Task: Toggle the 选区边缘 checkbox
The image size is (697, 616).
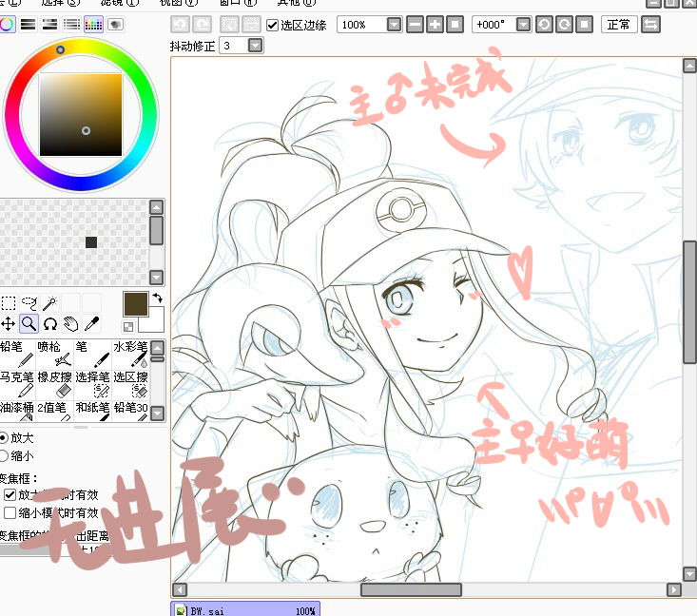Action: coord(273,25)
